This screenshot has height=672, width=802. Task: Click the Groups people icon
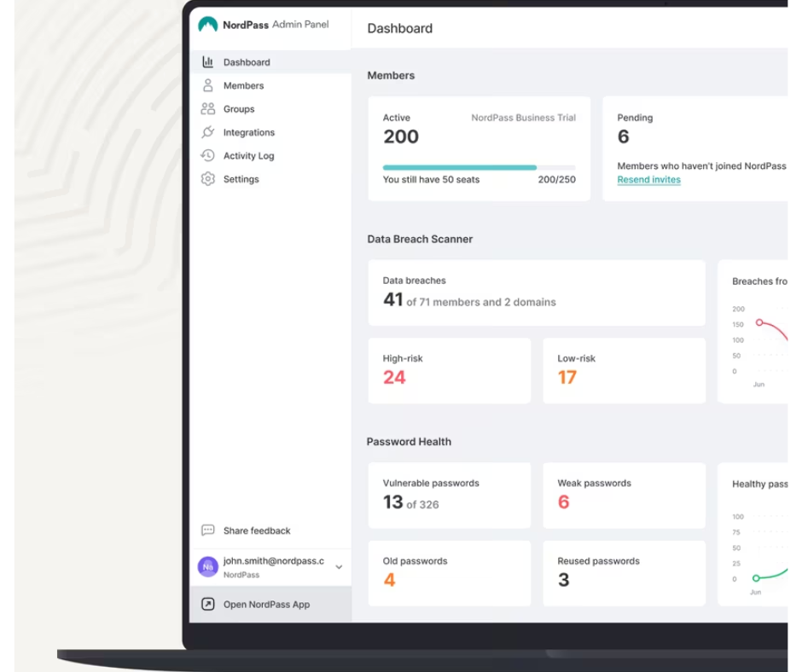pos(207,108)
